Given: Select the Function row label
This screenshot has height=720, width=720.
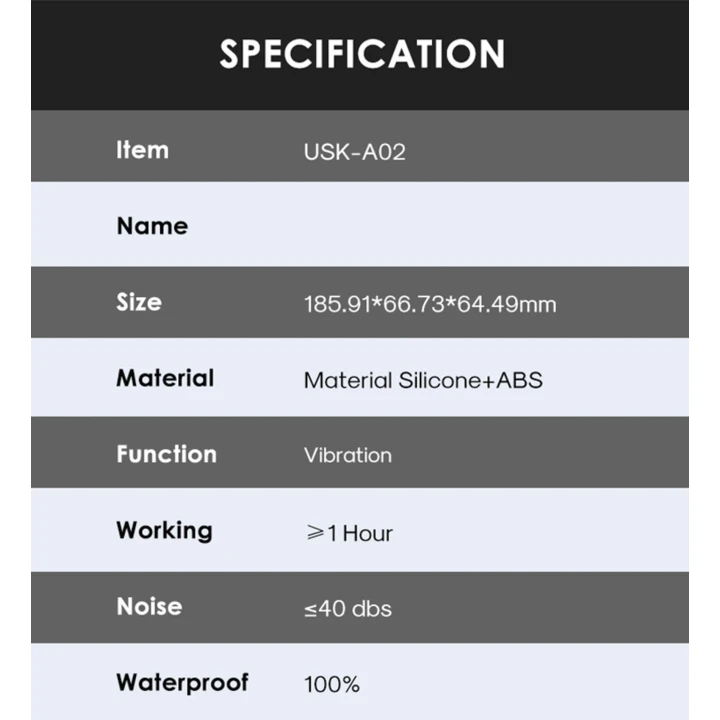Looking at the screenshot, I should click(166, 454).
